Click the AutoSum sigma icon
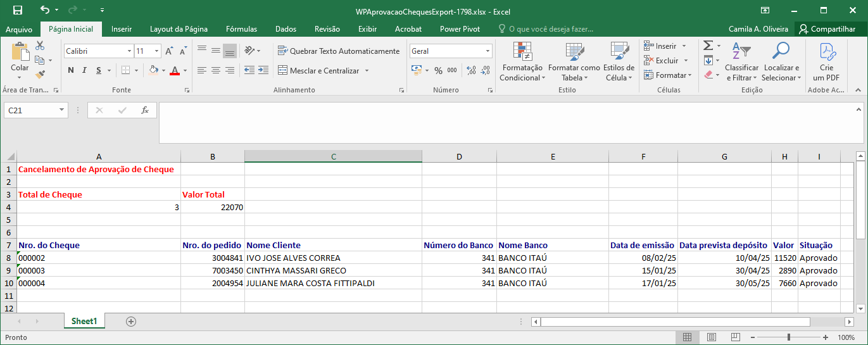This screenshot has height=345, width=868. (708, 46)
